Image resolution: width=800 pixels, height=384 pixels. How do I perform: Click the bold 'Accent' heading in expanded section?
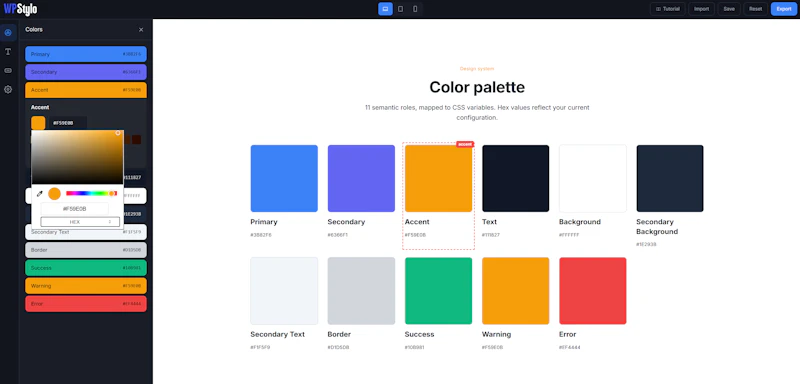tap(40, 108)
